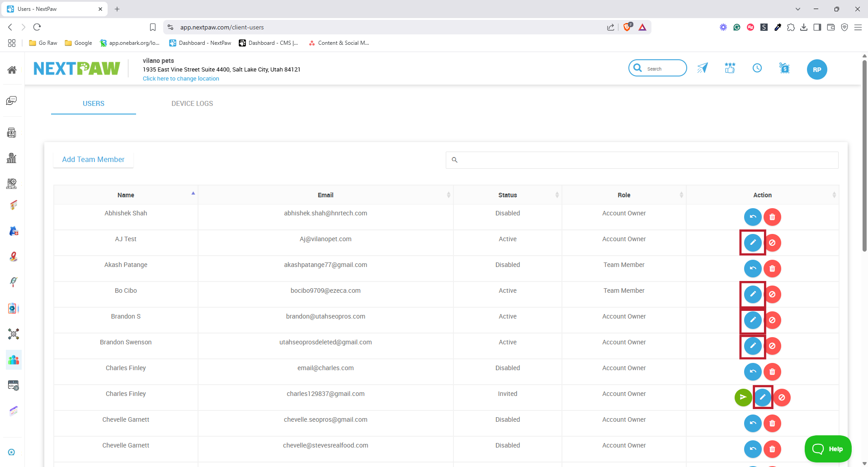
Task: Resend invite to charles129837@gmail.com
Action: click(x=743, y=397)
